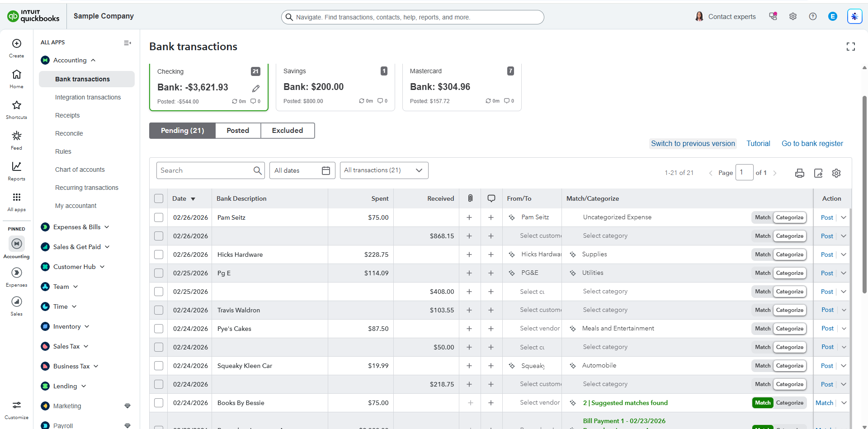868x429 pixels.
Task: Switch to the Excluded tab
Action: 288,131
